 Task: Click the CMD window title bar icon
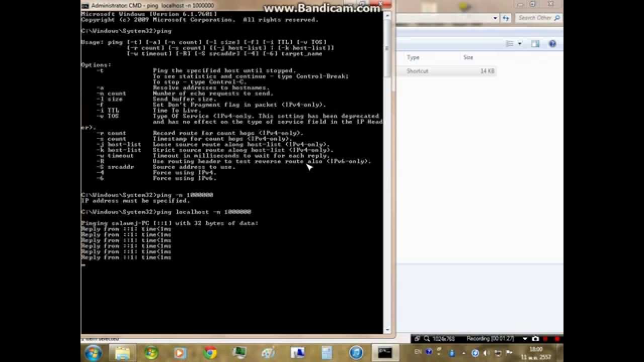click(x=85, y=6)
